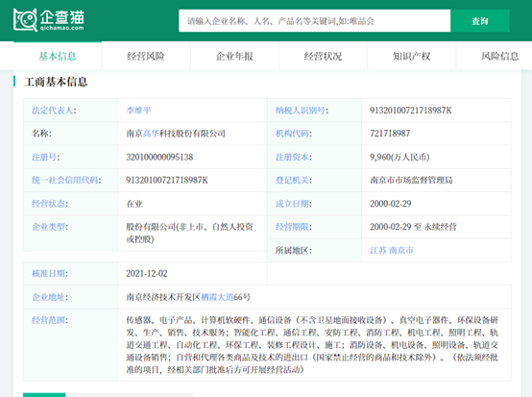Open the 经营风险 tab
This screenshot has height=397, width=532.
pos(146,56)
